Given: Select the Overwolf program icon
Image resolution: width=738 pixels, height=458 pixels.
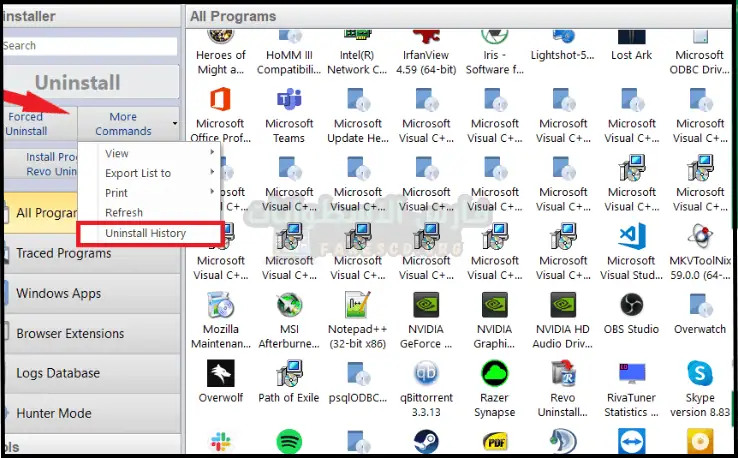Looking at the screenshot, I should (x=221, y=373).
